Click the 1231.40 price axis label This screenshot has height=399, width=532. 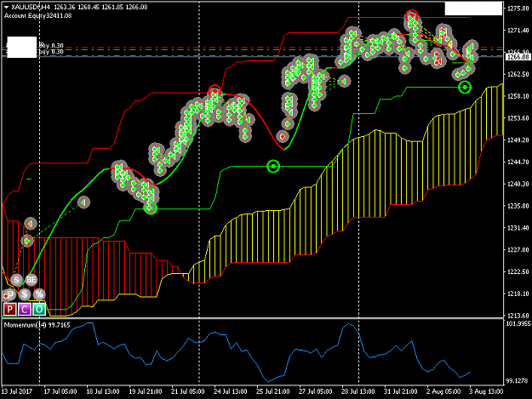click(518, 228)
